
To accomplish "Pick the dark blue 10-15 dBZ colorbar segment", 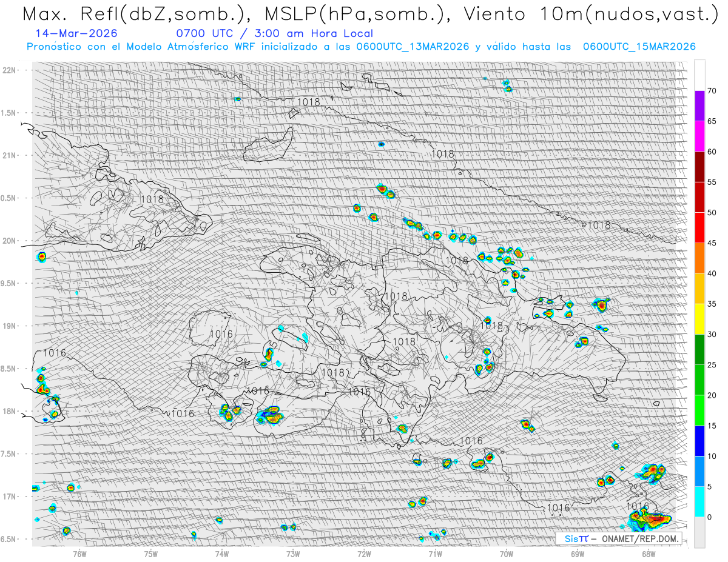I will (x=699, y=441).
